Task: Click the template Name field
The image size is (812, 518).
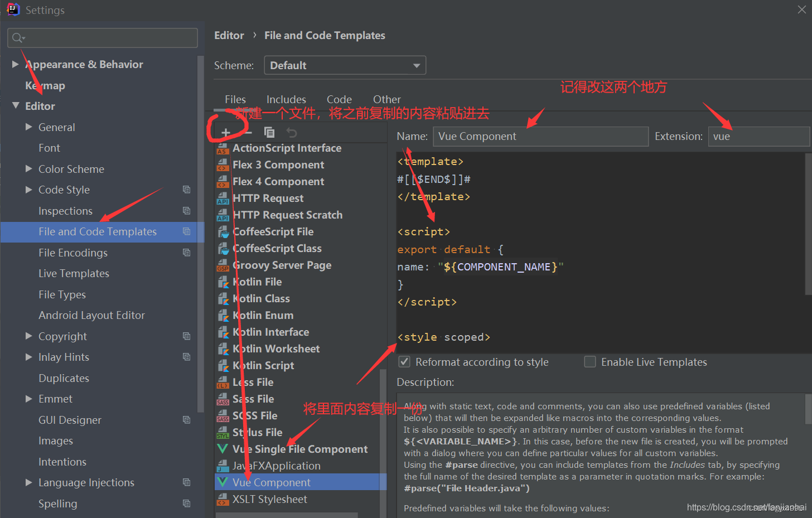Action: pos(541,136)
